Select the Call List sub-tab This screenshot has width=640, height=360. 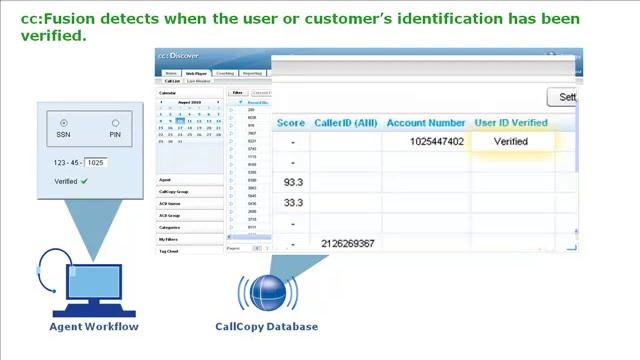[172, 81]
